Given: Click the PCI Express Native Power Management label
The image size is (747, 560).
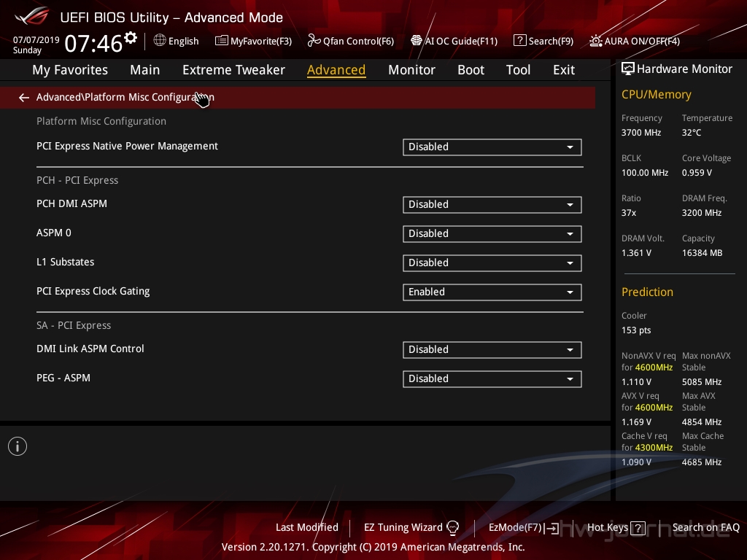Looking at the screenshot, I should coord(127,146).
